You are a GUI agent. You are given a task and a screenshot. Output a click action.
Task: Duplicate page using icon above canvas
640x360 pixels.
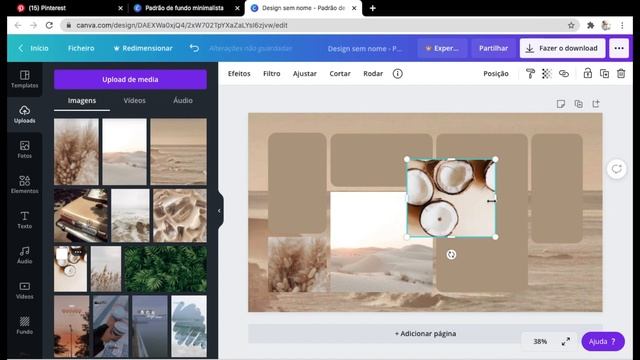[x=578, y=104]
